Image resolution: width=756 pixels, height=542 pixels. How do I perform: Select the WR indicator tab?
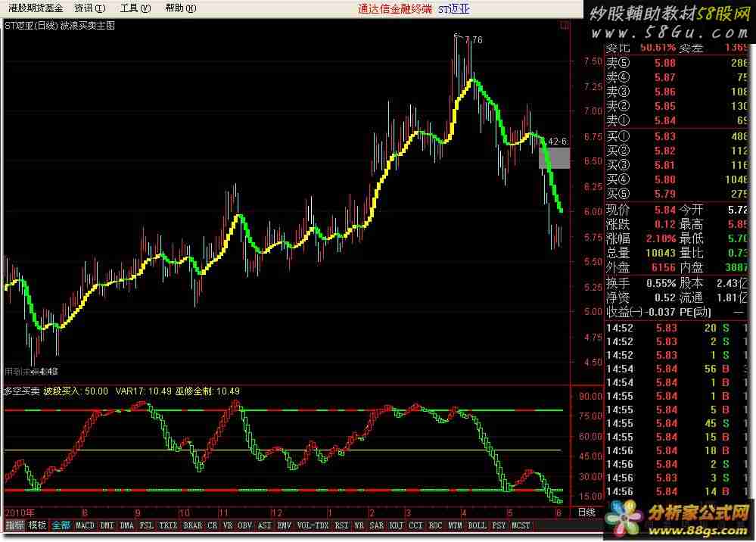(x=359, y=525)
